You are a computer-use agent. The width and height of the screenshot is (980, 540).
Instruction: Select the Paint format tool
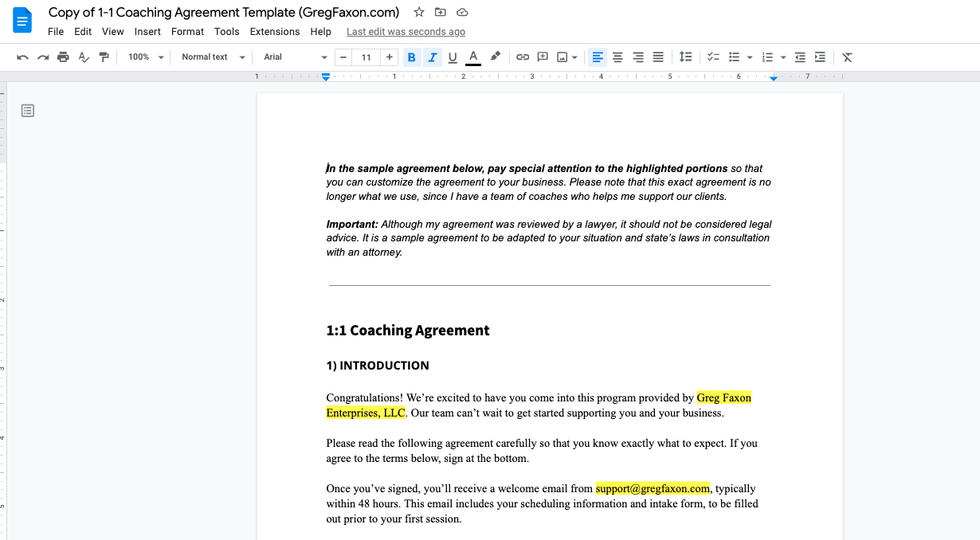pyautogui.click(x=104, y=57)
